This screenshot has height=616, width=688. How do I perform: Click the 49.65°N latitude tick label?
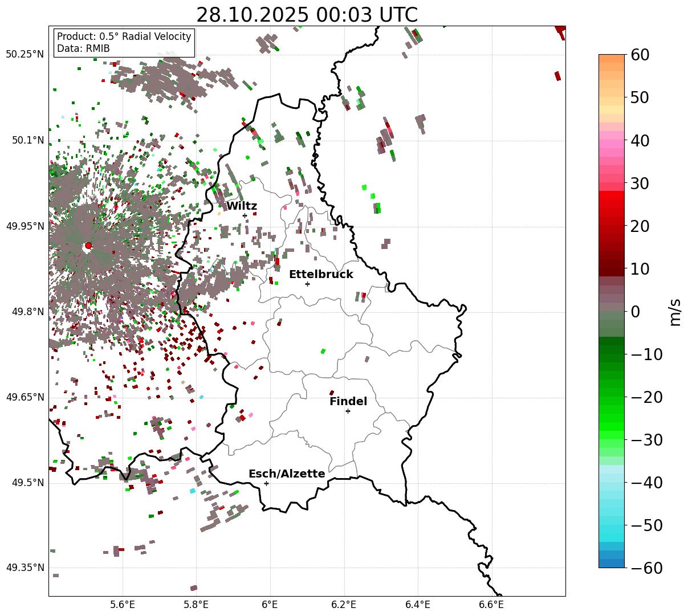(25, 397)
